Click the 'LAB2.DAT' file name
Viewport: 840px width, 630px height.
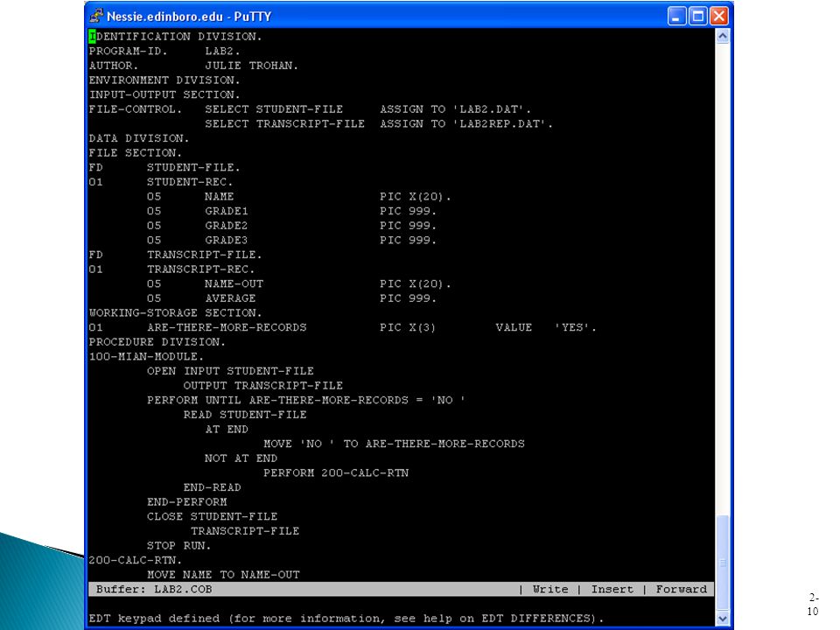491,109
